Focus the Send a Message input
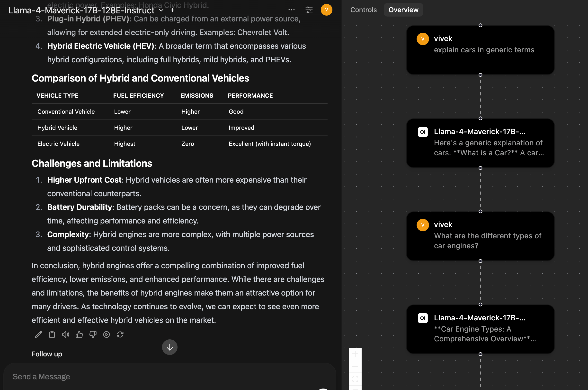588x390 pixels. [170, 377]
